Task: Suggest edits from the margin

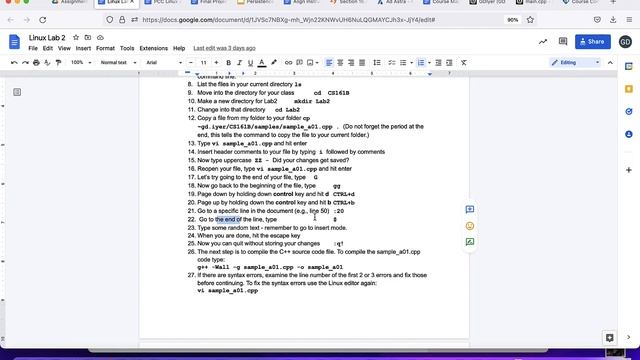Action: (x=470, y=242)
